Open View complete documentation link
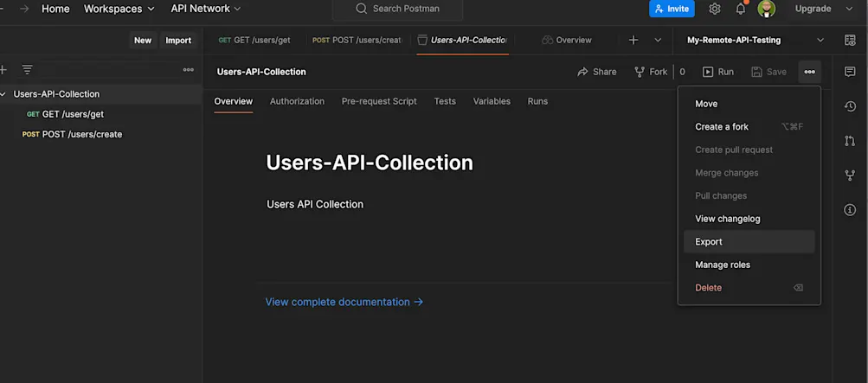This screenshot has height=383, width=868. coord(344,302)
